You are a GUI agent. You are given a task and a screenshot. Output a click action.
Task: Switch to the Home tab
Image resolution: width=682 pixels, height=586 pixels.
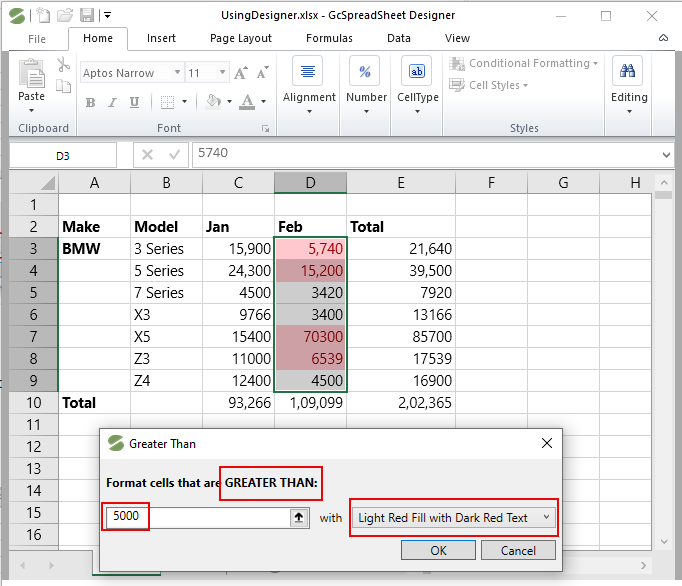point(98,38)
